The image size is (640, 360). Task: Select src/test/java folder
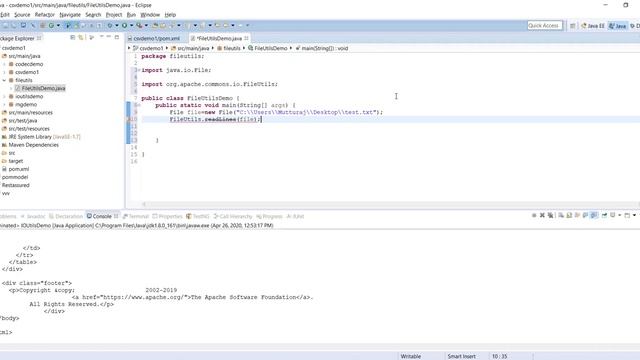coord(20,121)
